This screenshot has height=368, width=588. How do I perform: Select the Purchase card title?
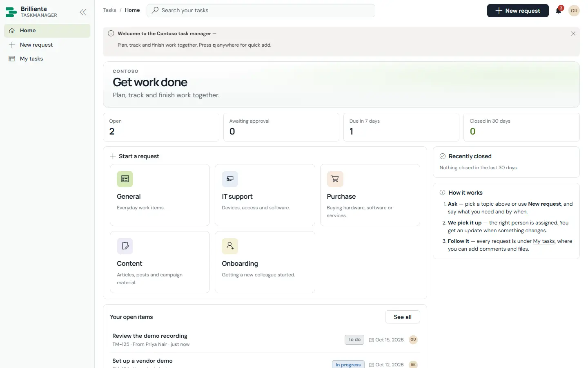coord(341,197)
